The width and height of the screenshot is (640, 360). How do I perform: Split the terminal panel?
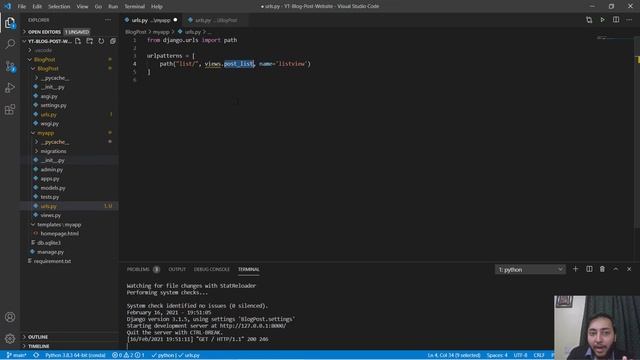tap(589, 269)
